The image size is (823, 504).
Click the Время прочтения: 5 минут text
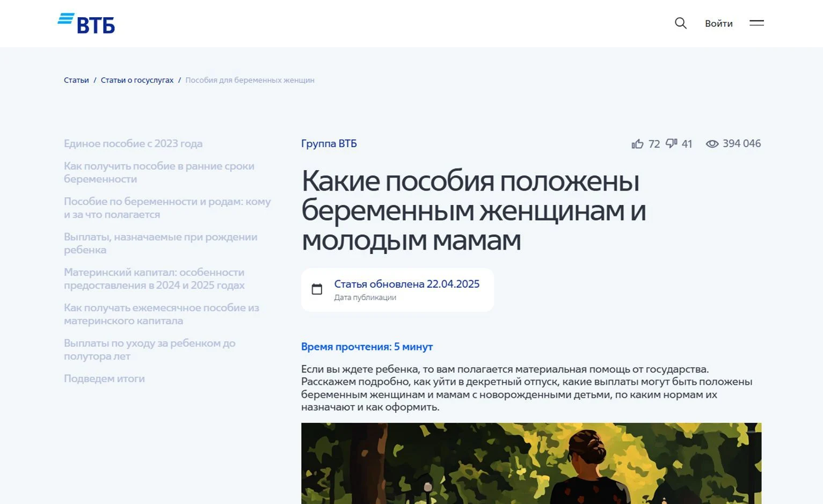(367, 347)
